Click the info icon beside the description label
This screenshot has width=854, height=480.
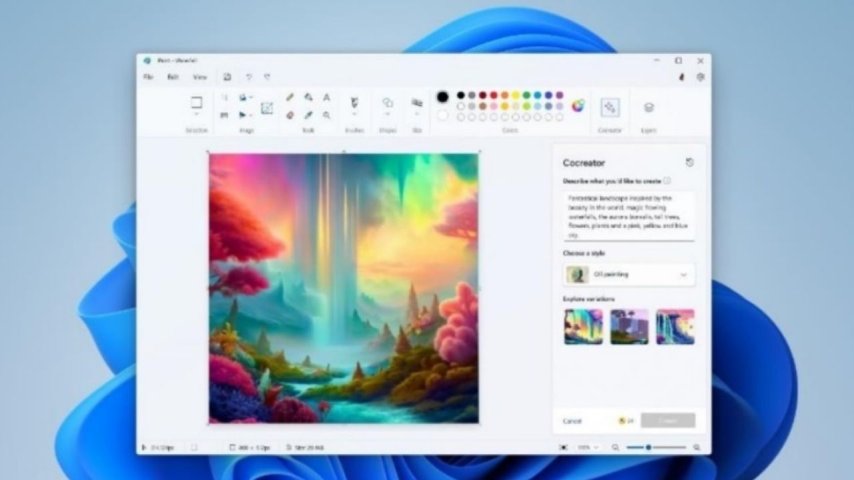[x=667, y=180]
